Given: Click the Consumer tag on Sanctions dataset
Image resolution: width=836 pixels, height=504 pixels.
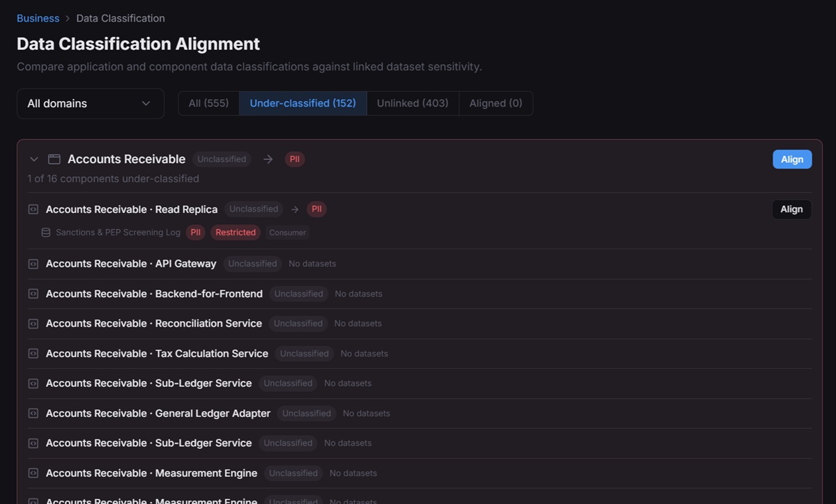Looking at the screenshot, I should click(288, 233).
